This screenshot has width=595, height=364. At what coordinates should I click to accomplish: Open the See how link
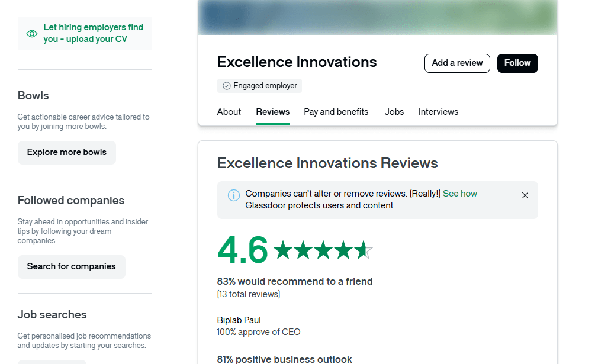pyautogui.click(x=460, y=194)
